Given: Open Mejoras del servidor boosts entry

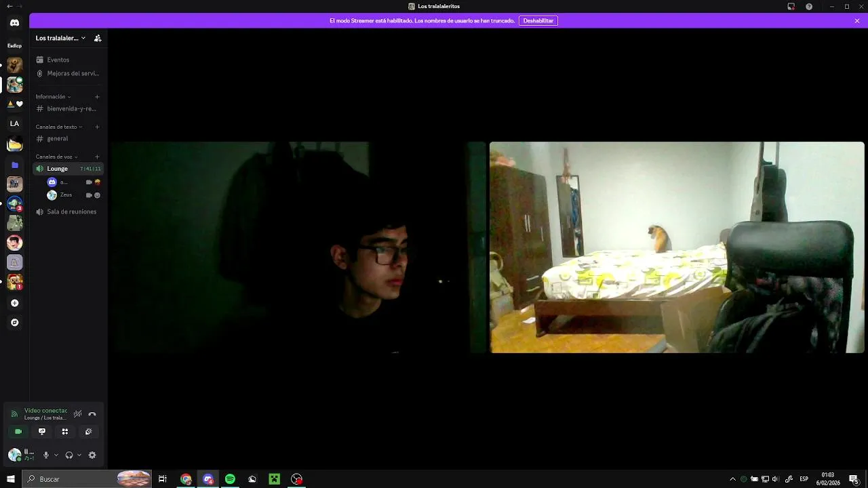Looking at the screenshot, I should (68, 73).
